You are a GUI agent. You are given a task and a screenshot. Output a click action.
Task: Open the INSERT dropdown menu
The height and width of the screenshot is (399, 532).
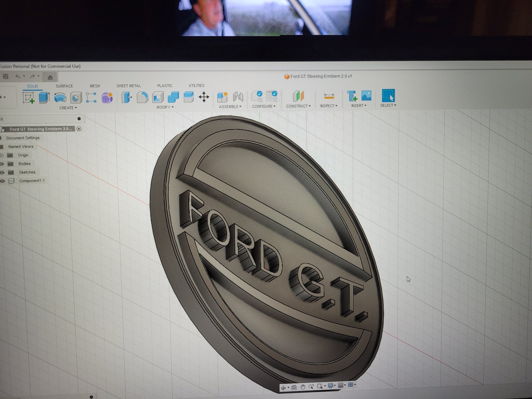click(359, 105)
